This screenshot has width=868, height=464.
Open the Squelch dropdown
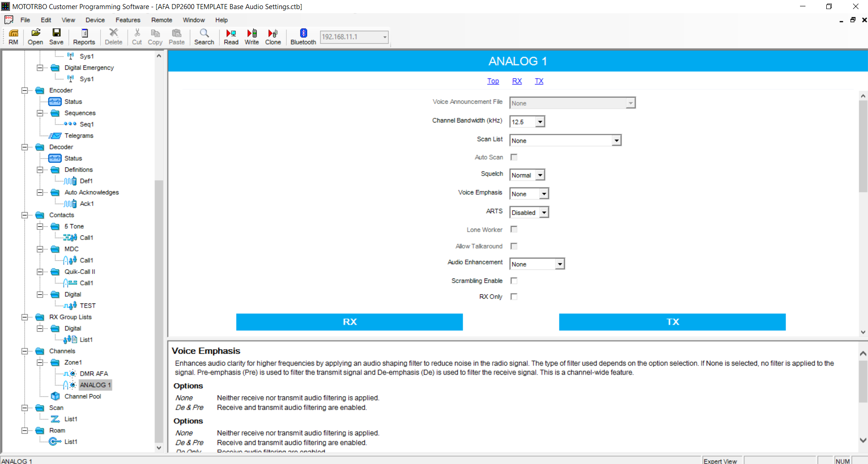(540, 175)
